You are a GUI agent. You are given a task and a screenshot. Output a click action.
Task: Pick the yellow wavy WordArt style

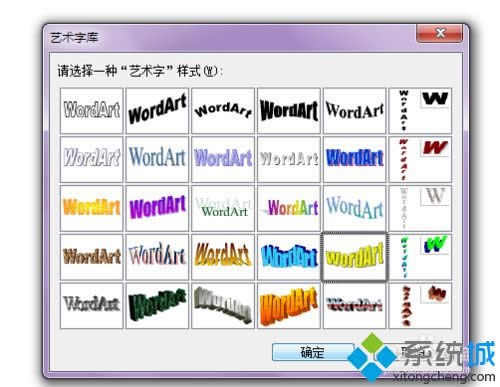pos(354,257)
